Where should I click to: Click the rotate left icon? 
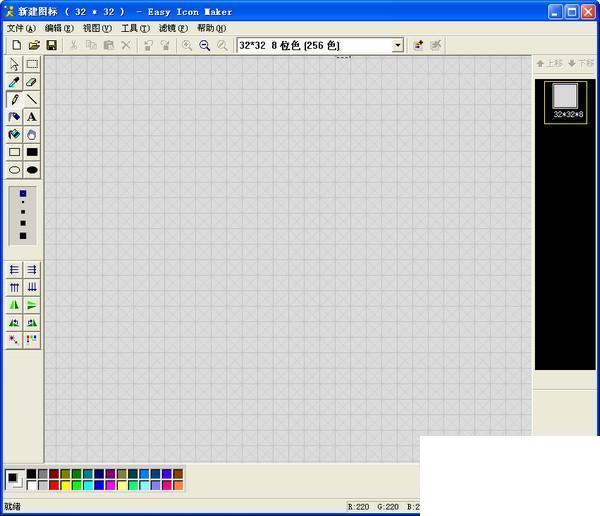coord(15,322)
